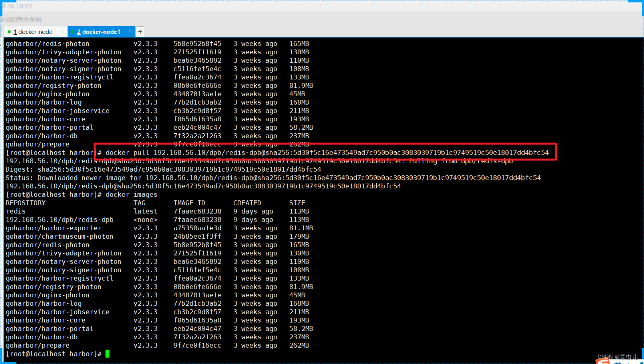Click the blinking green terminal cursor
Image resolution: width=644 pixels, height=364 pixels.
(x=107, y=354)
